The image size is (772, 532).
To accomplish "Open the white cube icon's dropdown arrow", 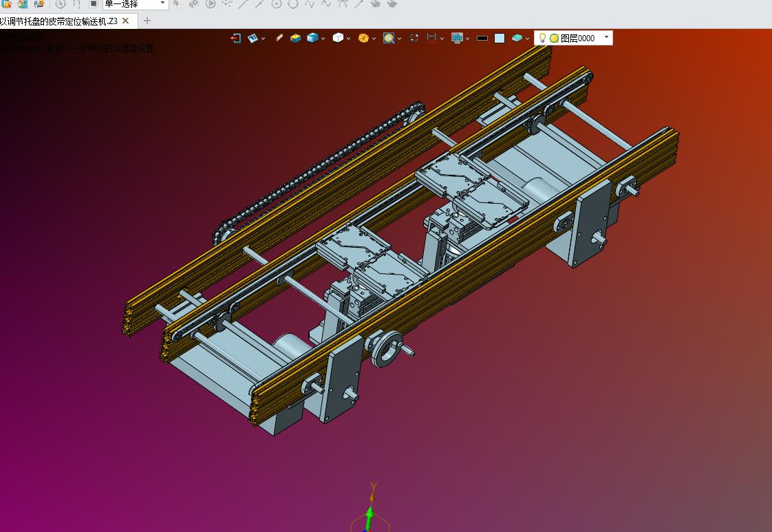I will click(349, 39).
